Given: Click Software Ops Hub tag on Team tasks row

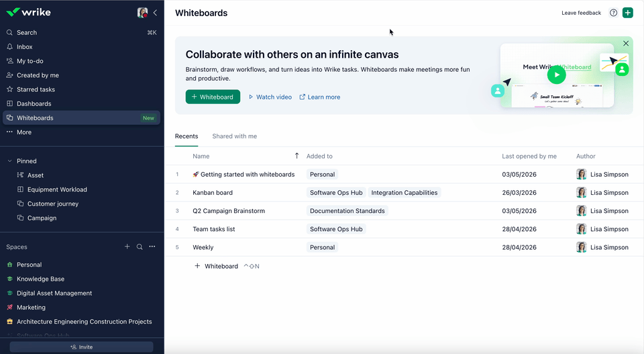Looking at the screenshot, I should [x=336, y=229].
